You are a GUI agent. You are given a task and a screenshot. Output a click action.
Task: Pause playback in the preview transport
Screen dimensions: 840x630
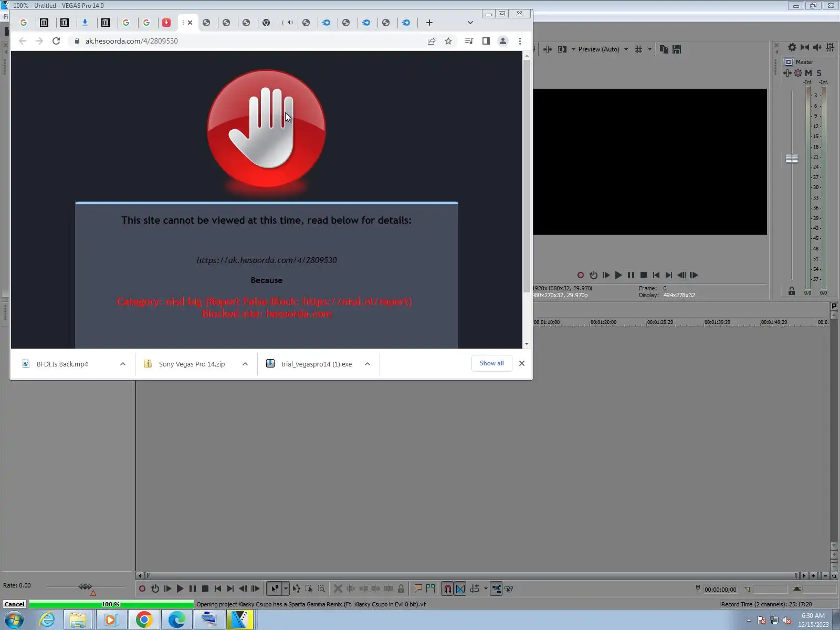click(x=631, y=275)
